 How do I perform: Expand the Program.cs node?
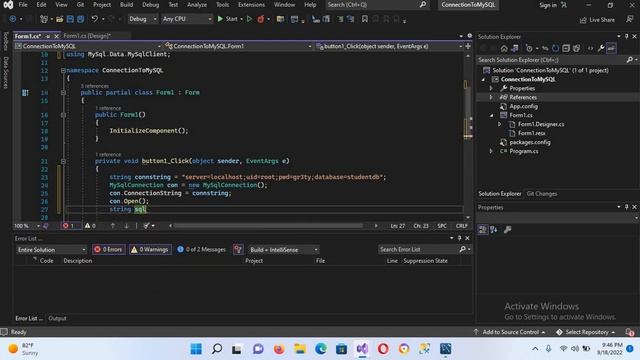491,151
